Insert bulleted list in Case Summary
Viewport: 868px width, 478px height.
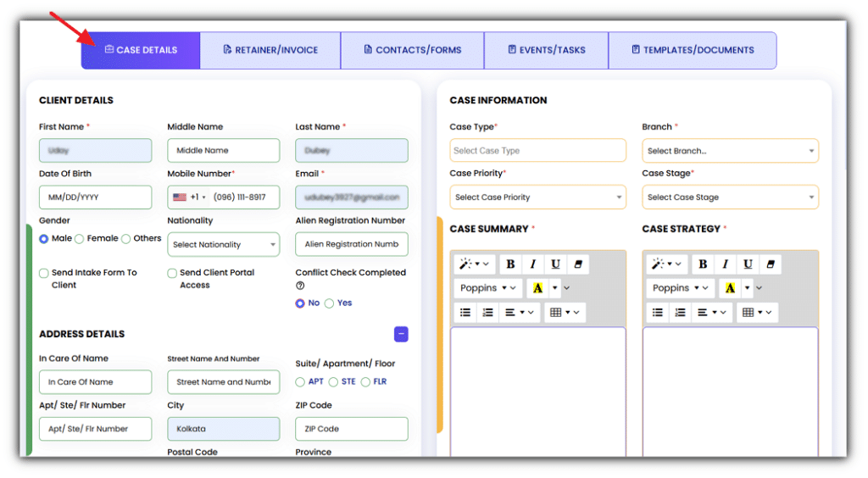[x=465, y=312]
